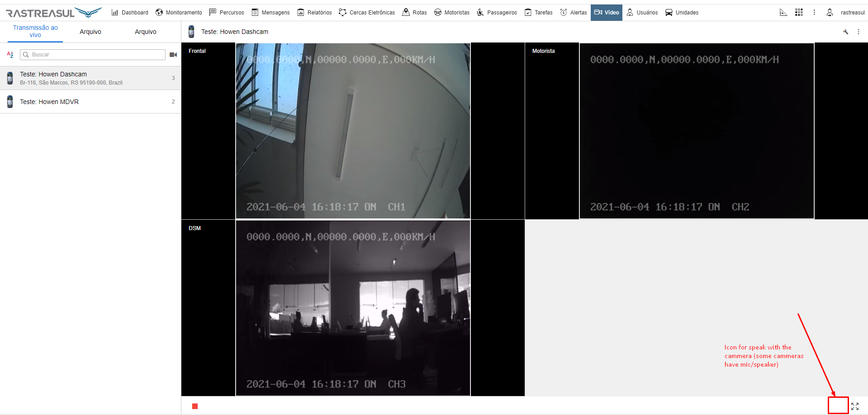Select the middle Arquivo tab
Screen dimensions: 868x415
coord(90,32)
